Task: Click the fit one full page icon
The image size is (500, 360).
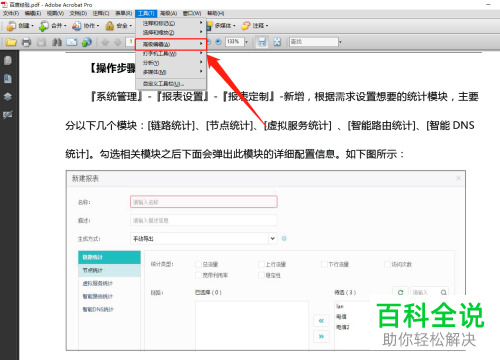Action: 277,42
